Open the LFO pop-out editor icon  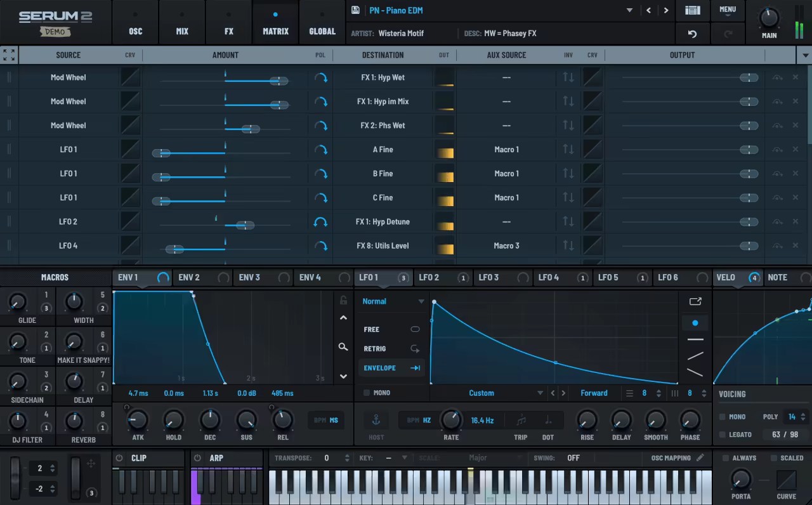pyautogui.click(x=695, y=301)
